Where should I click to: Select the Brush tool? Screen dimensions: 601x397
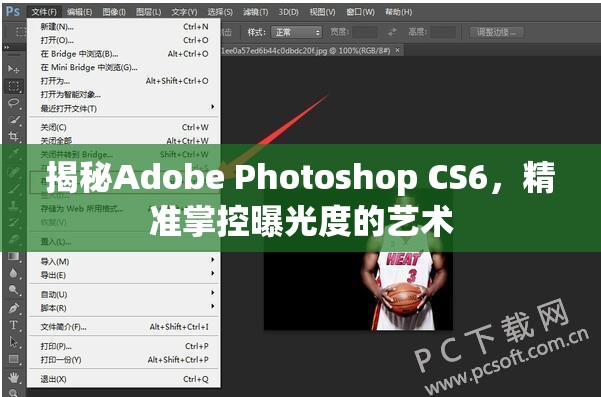(x=13, y=188)
